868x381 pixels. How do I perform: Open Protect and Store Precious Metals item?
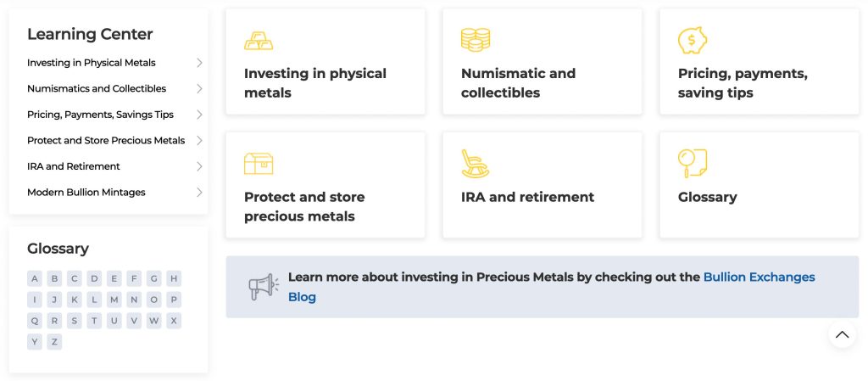pos(106,140)
